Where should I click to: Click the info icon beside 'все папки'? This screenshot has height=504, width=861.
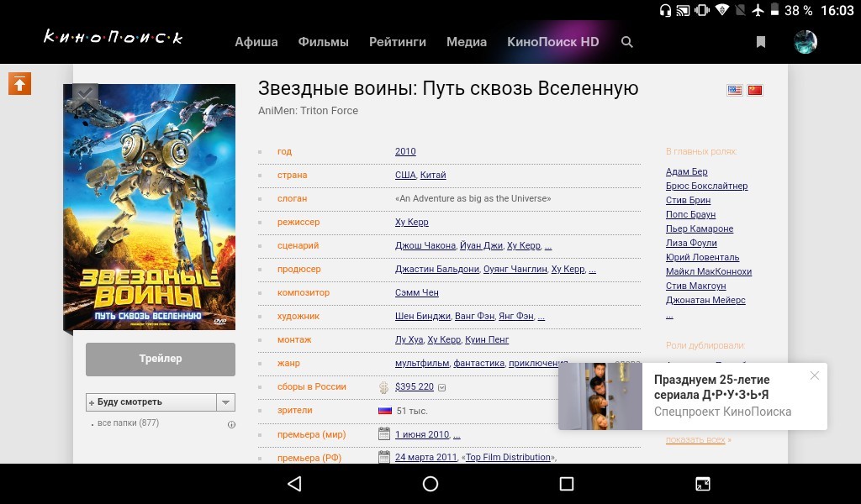tap(231, 424)
